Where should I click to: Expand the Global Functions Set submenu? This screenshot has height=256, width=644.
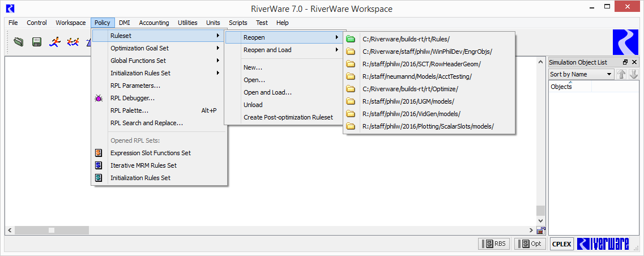(x=159, y=61)
